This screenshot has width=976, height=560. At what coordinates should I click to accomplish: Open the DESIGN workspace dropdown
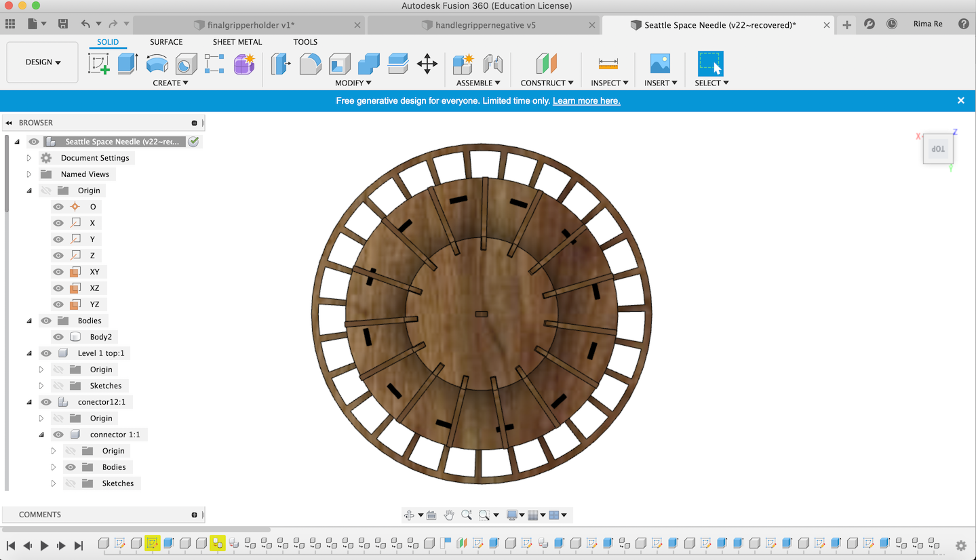click(x=43, y=62)
